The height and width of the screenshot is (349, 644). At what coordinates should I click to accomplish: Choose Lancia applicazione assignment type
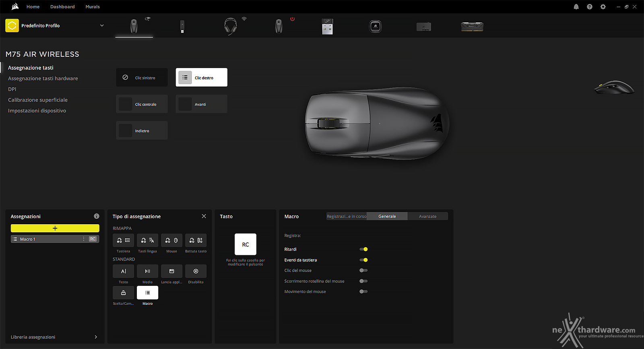pyautogui.click(x=172, y=271)
